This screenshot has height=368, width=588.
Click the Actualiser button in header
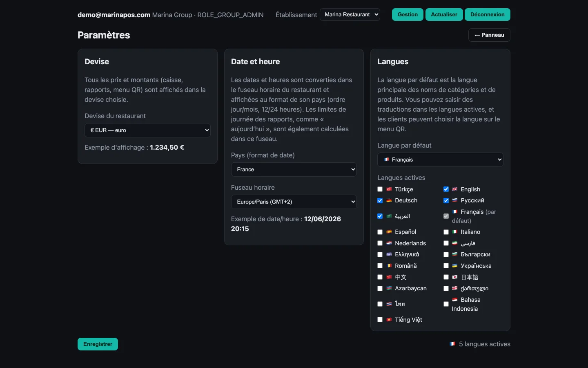click(444, 14)
